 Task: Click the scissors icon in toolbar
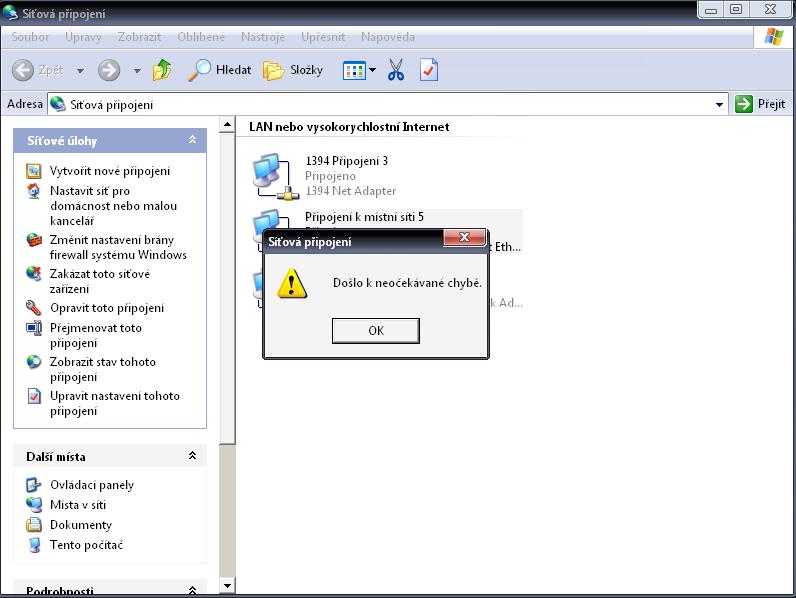(x=396, y=71)
